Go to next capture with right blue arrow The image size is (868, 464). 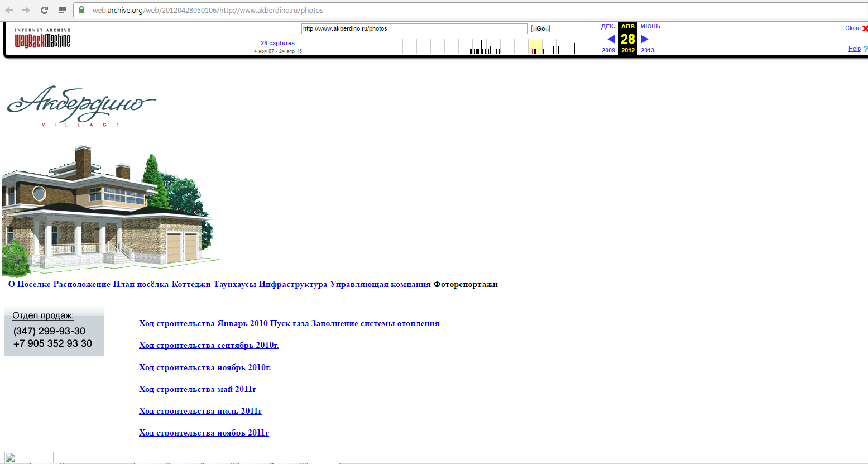pos(645,39)
